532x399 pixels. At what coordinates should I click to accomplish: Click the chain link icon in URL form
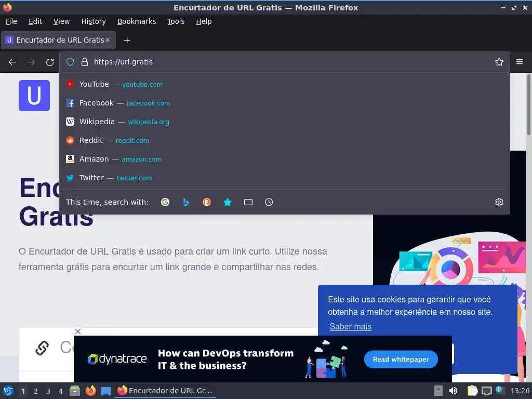tap(42, 348)
